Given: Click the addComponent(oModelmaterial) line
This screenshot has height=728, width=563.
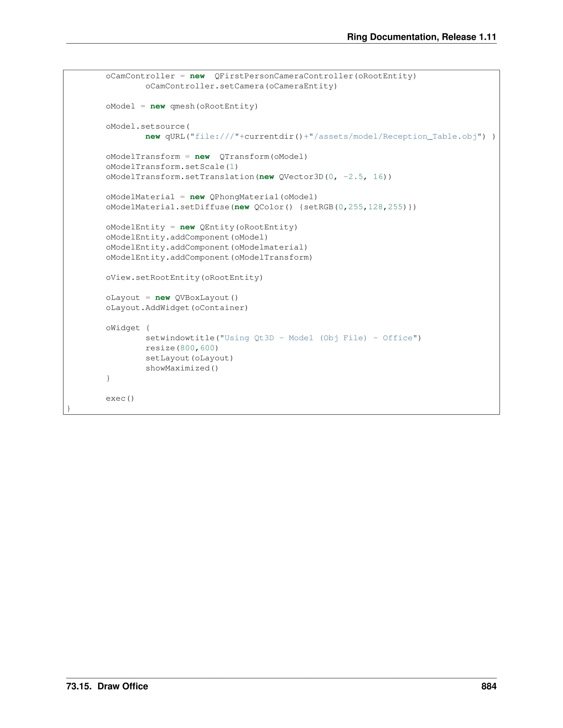Looking at the screenshot, I should [206, 247].
